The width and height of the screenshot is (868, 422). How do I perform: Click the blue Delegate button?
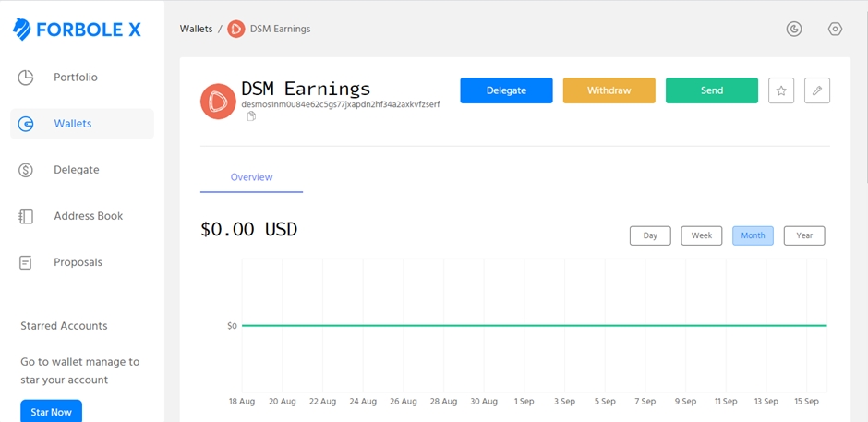click(x=506, y=90)
